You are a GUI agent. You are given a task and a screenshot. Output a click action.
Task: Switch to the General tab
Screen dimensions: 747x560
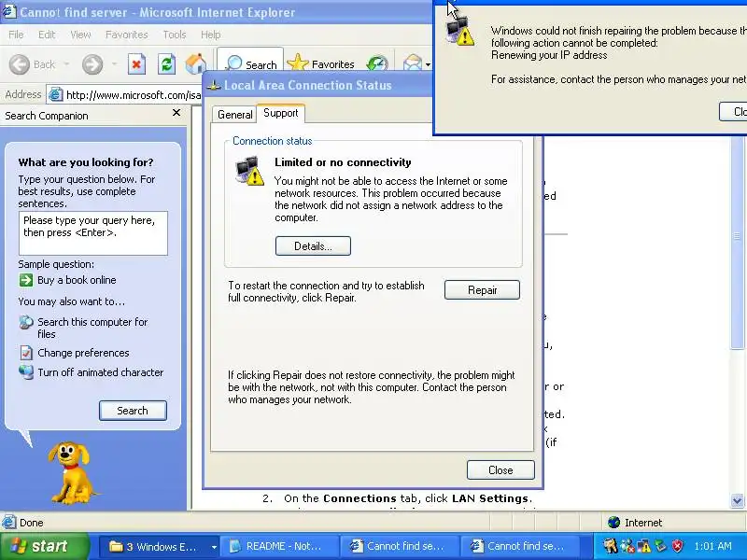pyautogui.click(x=235, y=115)
